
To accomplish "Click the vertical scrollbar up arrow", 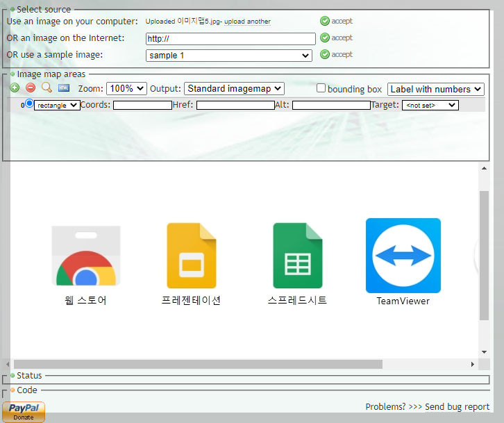I will pyautogui.click(x=484, y=168).
